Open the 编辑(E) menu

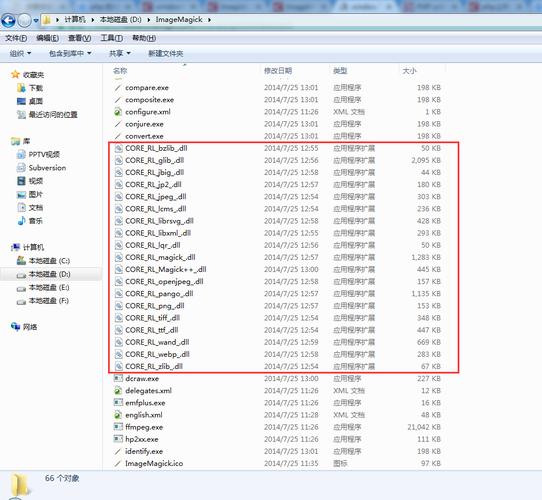[x=48, y=38]
